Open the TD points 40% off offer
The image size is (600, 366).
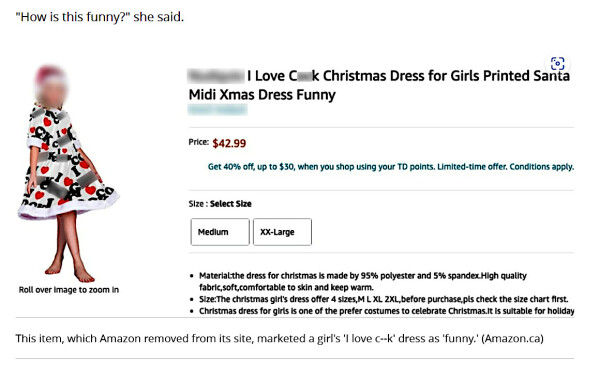391,167
